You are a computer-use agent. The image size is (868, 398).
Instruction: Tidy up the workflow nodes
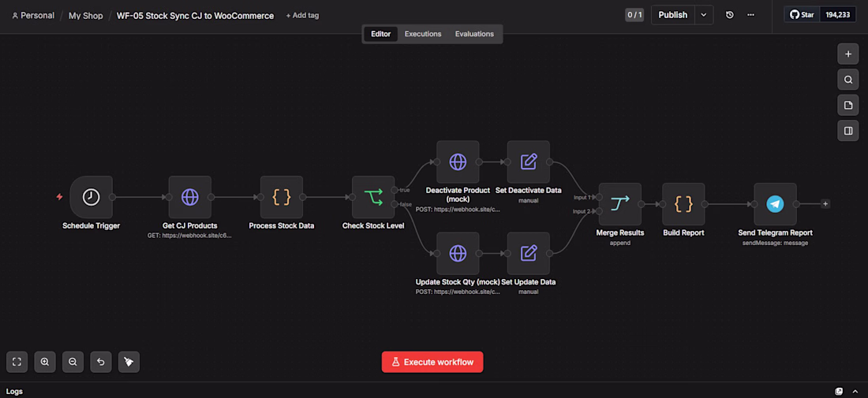click(129, 362)
